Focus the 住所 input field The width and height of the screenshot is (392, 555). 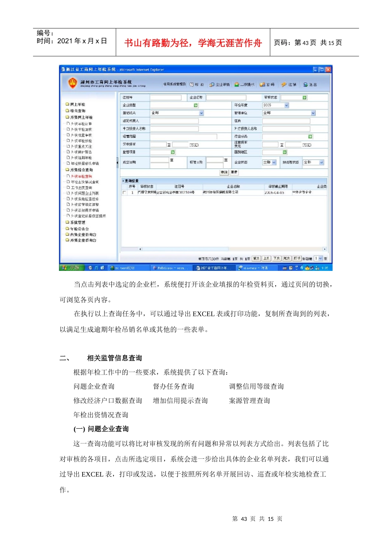(x=286, y=121)
